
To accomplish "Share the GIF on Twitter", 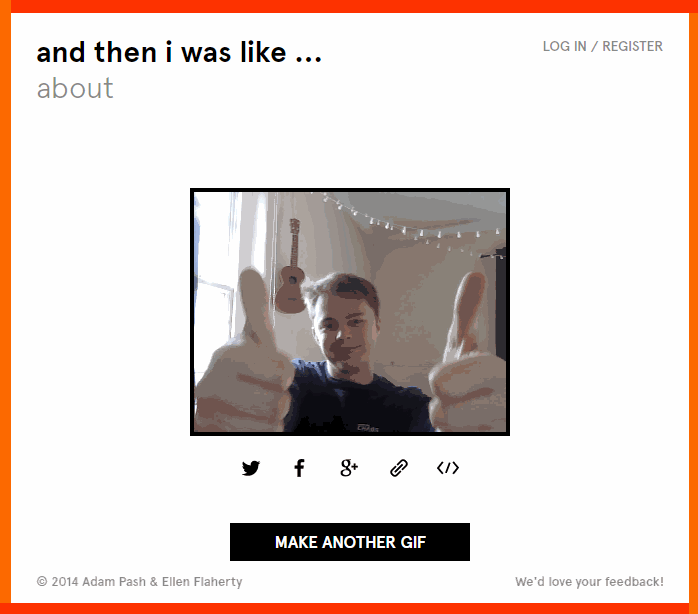I will click(251, 468).
